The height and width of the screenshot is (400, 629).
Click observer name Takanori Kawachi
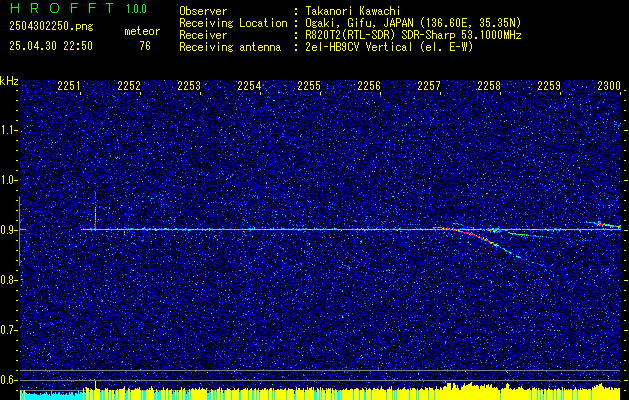point(351,11)
